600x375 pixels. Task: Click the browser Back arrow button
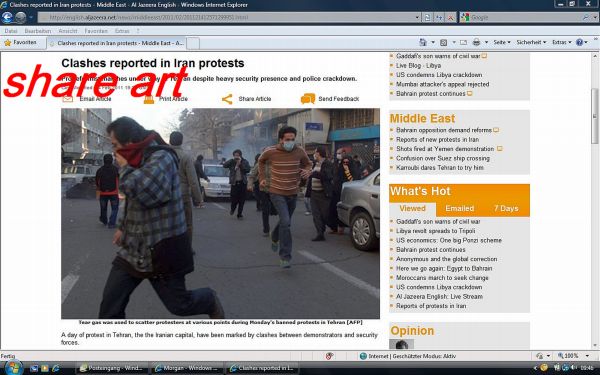7,17
